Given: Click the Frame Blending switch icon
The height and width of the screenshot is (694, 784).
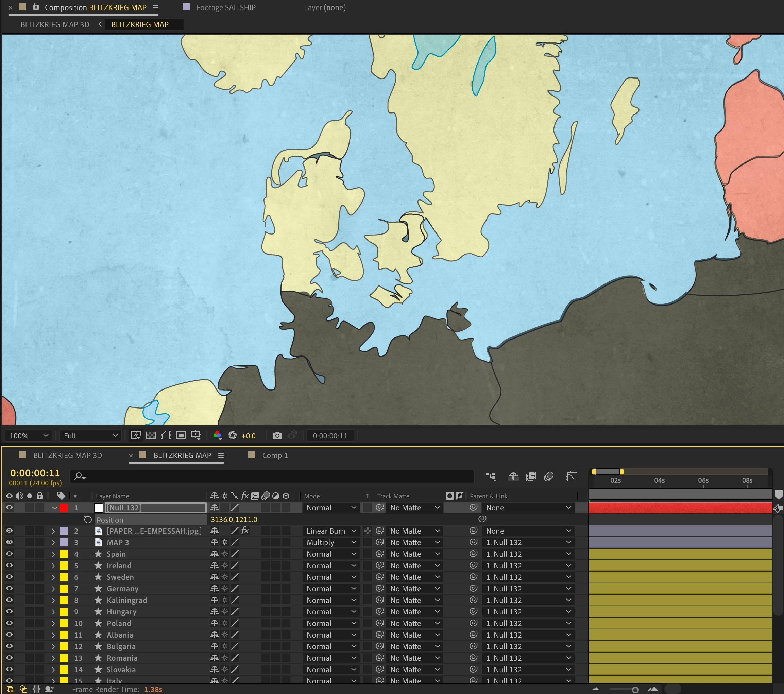Looking at the screenshot, I should pyautogui.click(x=531, y=476).
